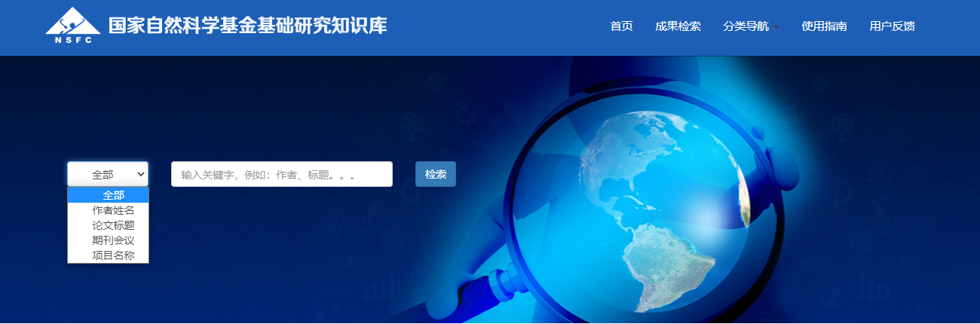980x324 pixels.
Task: Click the 全部 search scope combo box
Action: coord(108,174)
